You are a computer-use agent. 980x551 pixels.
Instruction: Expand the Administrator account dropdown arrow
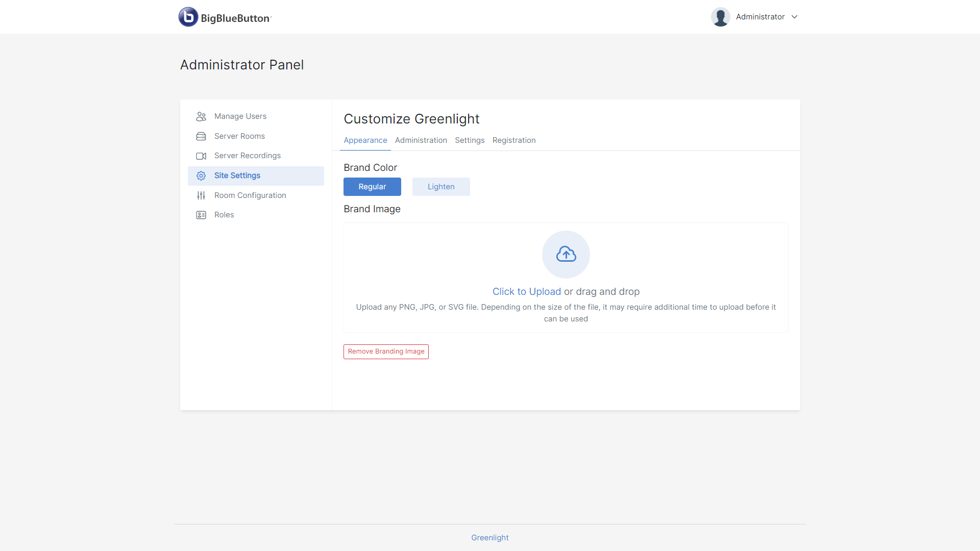pyautogui.click(x=794, y=17)
